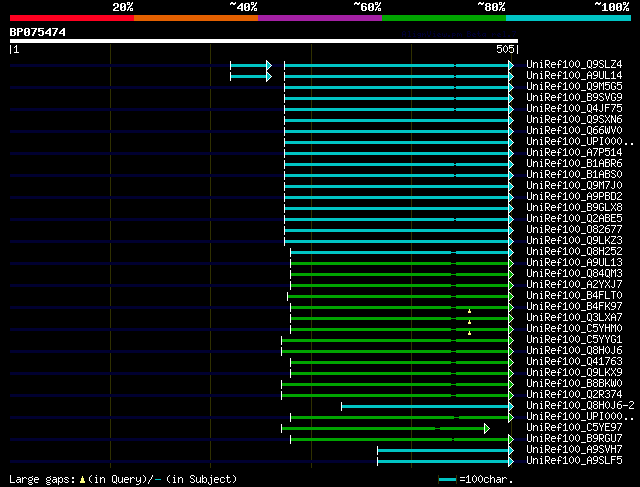
Task: Click the cyan ~100% identity legend segment
Action: (569, 18)
